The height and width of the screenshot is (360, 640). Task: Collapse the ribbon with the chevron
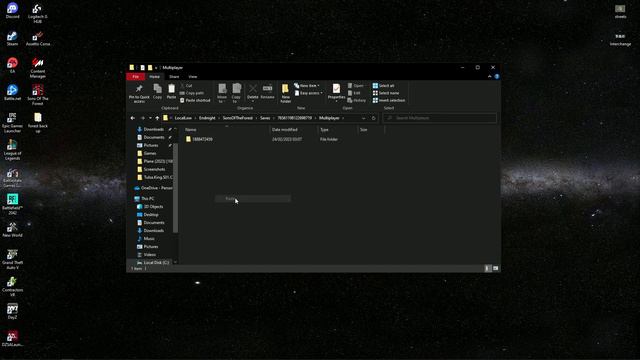click(x=490, y=77)
